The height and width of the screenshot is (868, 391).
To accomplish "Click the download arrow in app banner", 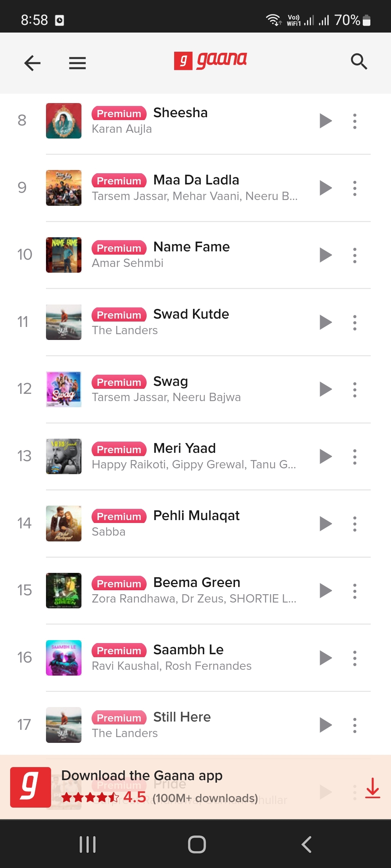I will click(x=373, y=788).
